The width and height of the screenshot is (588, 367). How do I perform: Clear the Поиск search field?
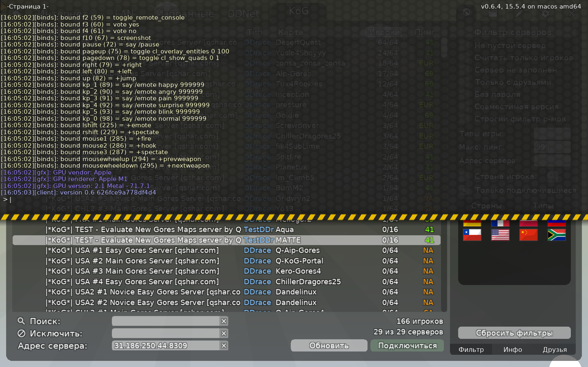(224, 321)
